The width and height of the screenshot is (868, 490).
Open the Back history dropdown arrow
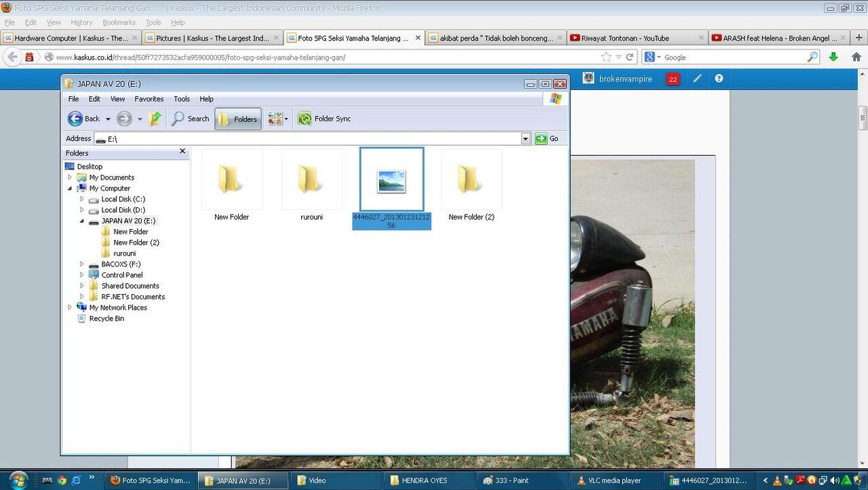(108, 119)
